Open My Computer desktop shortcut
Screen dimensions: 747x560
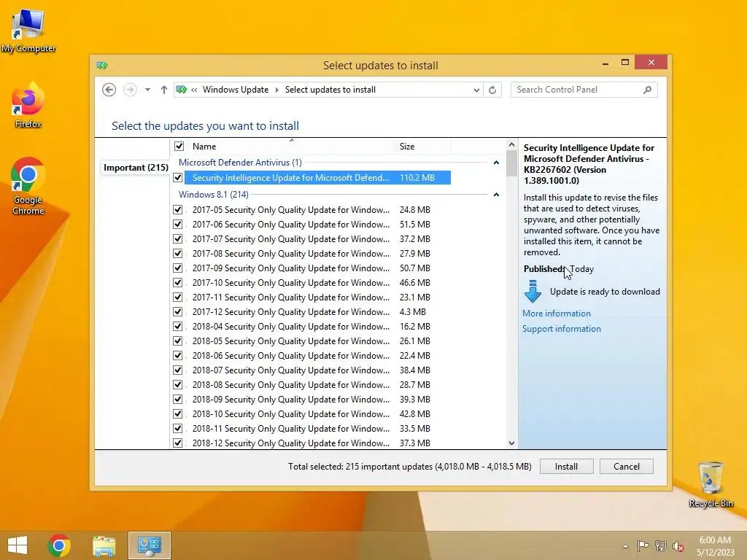click(x=28, y=31)
